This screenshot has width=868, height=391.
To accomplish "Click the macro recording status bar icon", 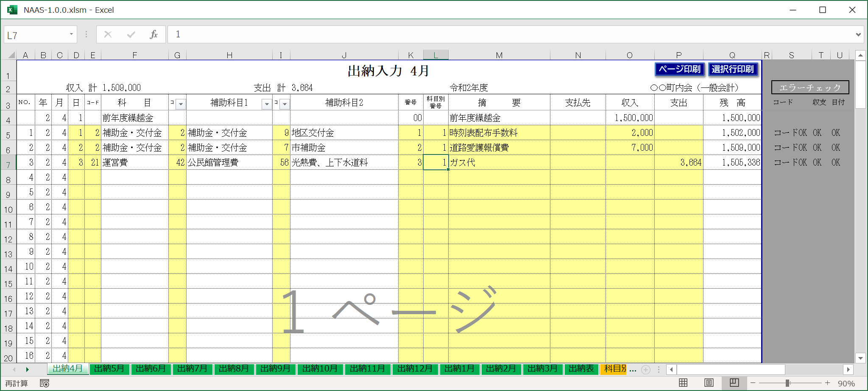I will [45, 383].
